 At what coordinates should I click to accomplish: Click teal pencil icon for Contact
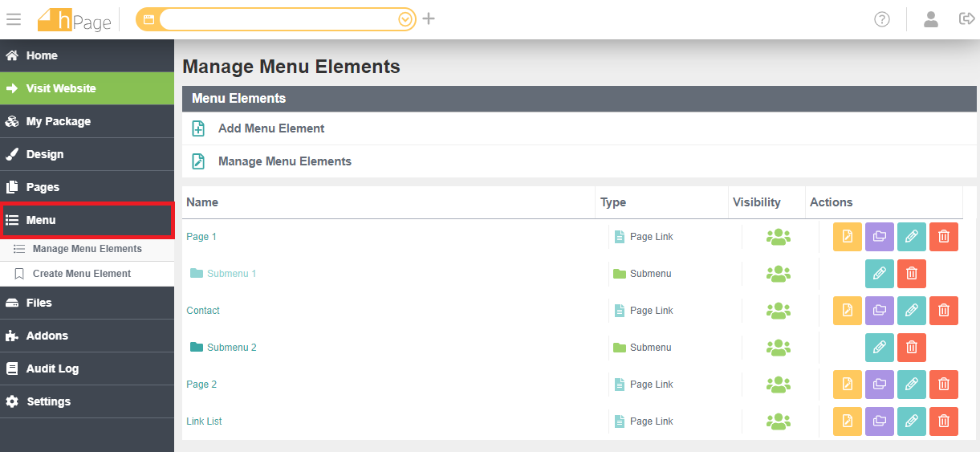[912, 311]
